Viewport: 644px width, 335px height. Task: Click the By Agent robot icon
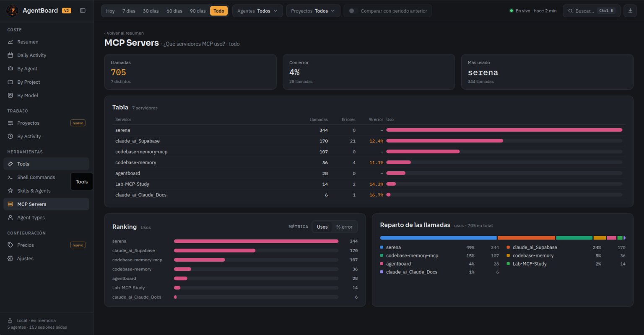pyautogui.click(x=10, y=69)
